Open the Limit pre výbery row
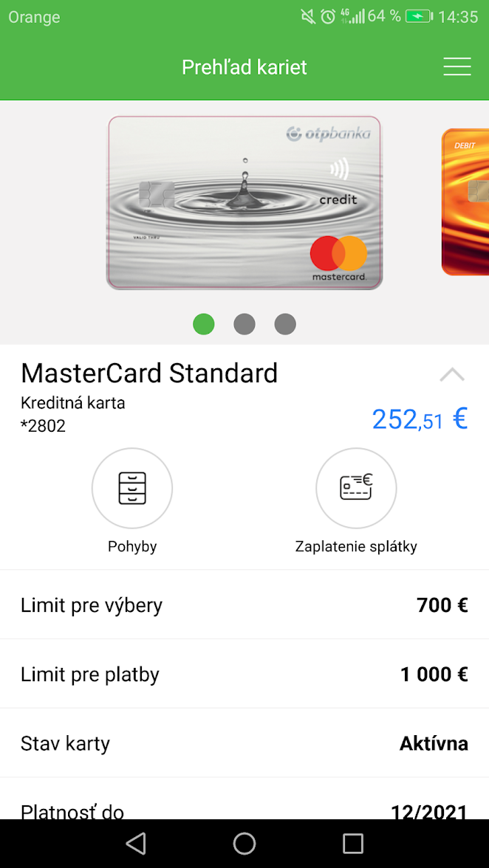 (x=244, y=605)
